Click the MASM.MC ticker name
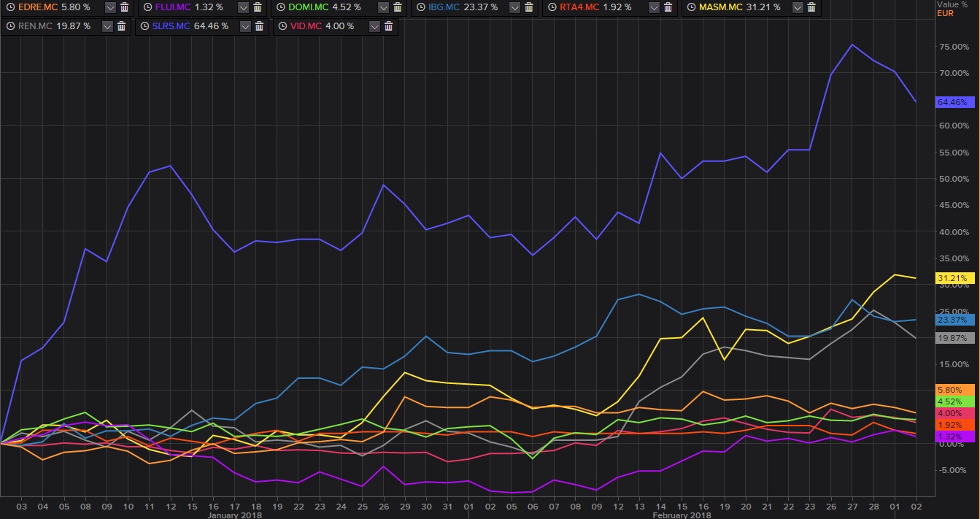This screenshot has height=519, width=980. click(722, 7)
